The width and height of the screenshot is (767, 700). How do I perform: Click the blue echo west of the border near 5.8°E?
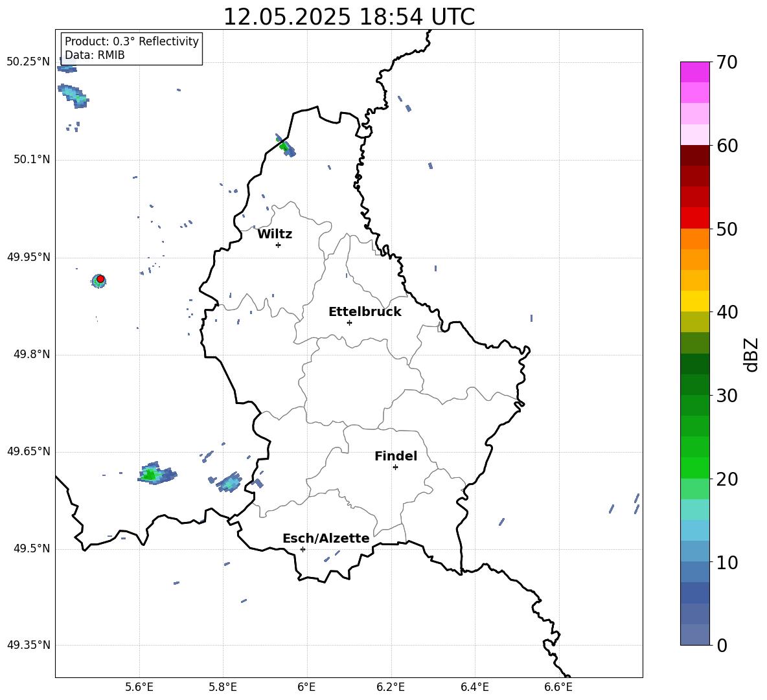tap(229, 482)
